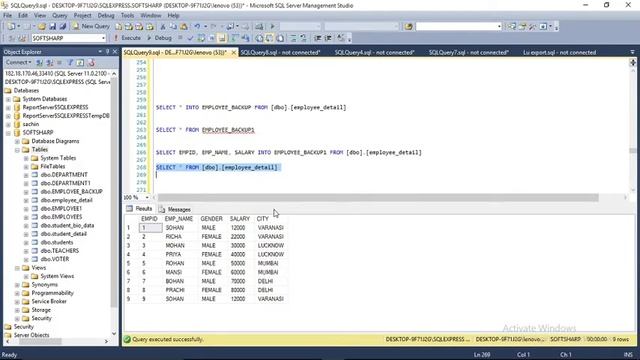Pin the Object Explorer panel

click(x=107, y=51)
